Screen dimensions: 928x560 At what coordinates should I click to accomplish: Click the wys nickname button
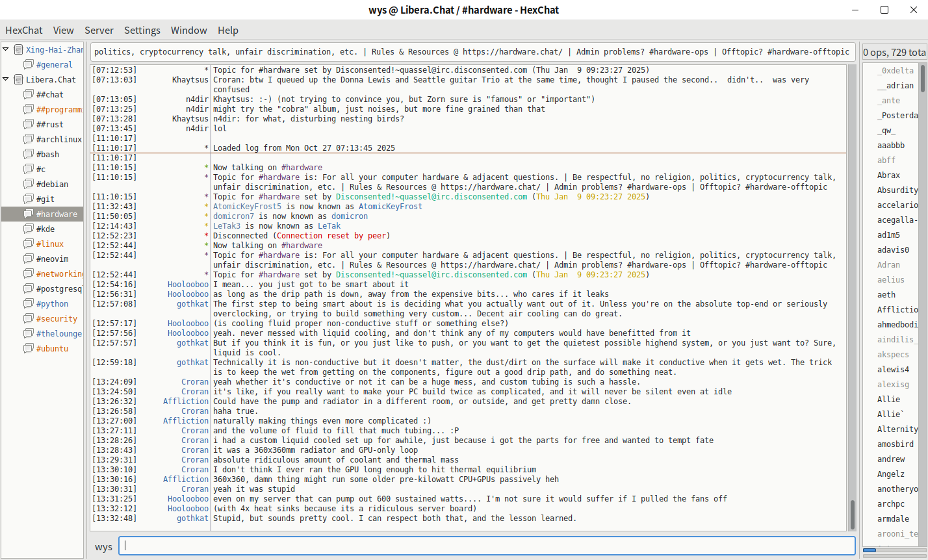(103, 547)
